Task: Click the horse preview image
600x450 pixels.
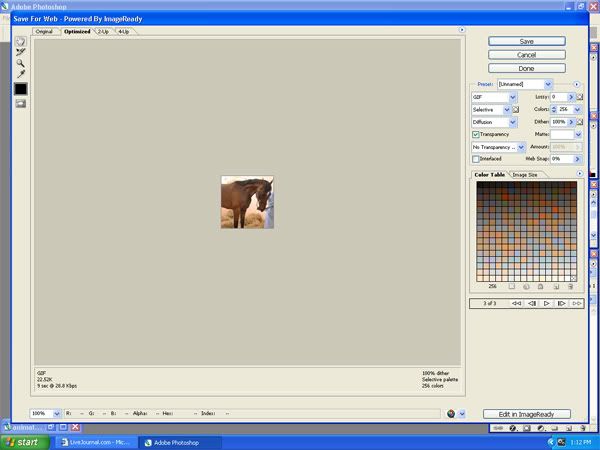Action: pyautogui.click(x=247, y=202)
